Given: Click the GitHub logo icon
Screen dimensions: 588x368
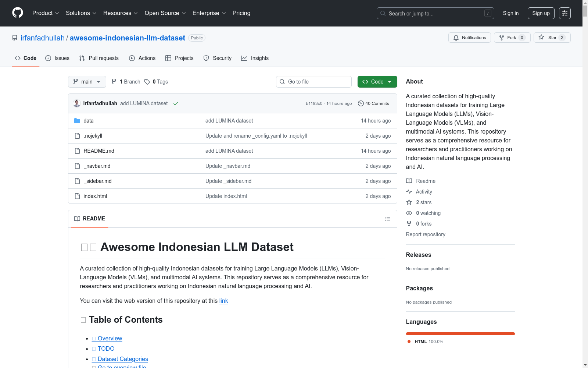Looking at the screenshot, I should point(18,13).
